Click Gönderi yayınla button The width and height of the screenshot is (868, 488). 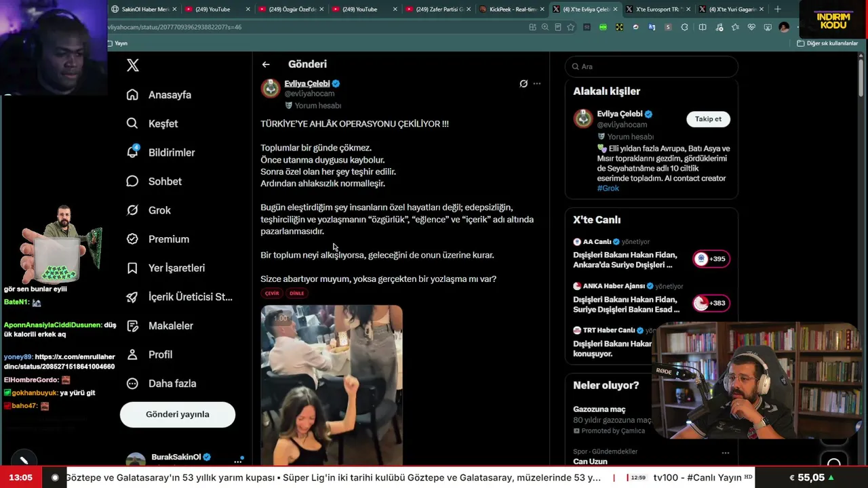(178, 414)
